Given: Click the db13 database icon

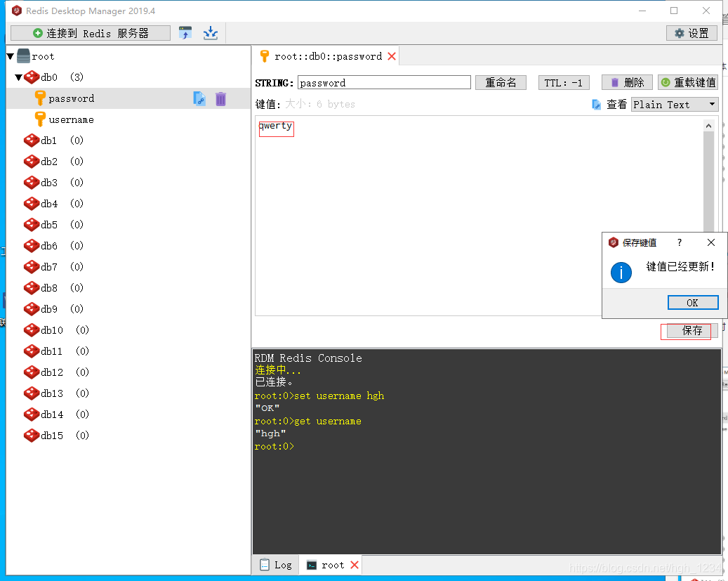Looking at the screenshot, I should [x=32, y=393].
